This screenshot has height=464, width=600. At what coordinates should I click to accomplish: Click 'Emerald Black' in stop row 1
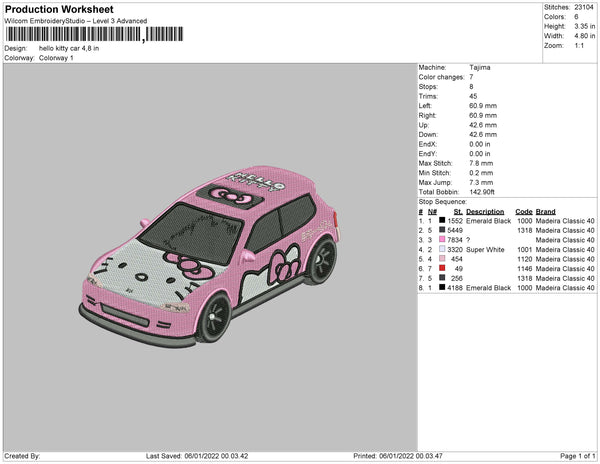point(488,221)
